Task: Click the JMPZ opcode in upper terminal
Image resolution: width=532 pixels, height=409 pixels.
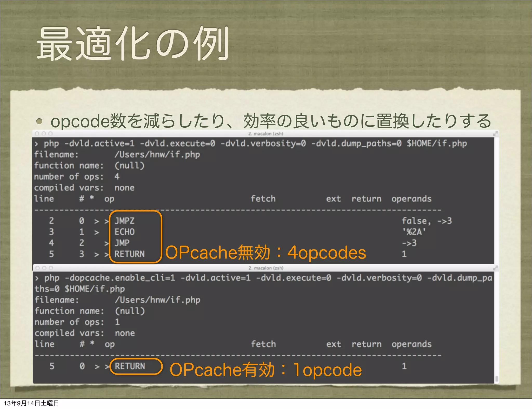Action: pyautogui.click(x=125, y=221)
